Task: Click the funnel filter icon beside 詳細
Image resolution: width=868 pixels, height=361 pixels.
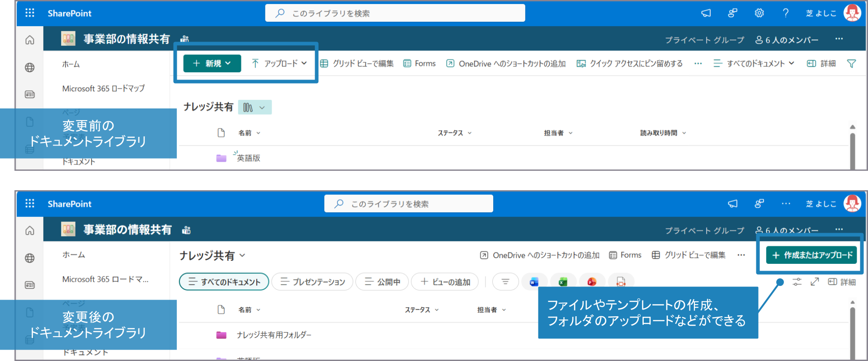Action: point(851,64)
